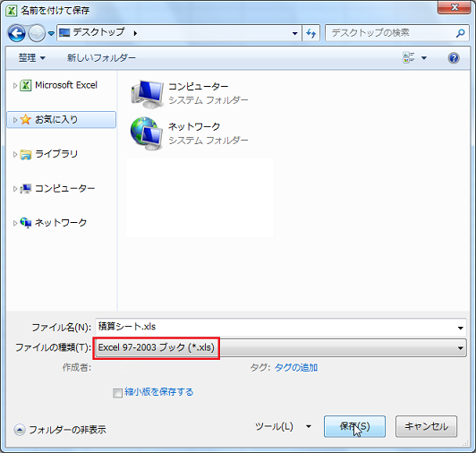Click the ツール dropdown arrow
476x453 pixels.
pos(309,426)
